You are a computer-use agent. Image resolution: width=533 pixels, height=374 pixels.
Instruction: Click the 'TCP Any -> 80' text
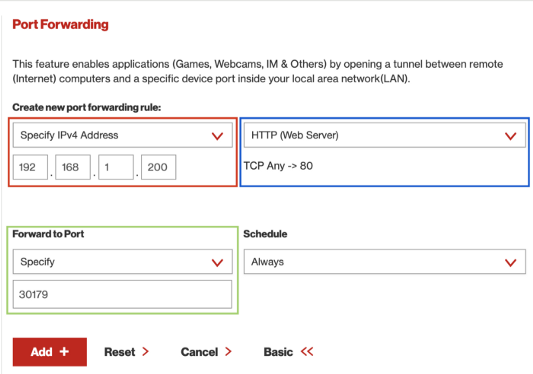278,166
